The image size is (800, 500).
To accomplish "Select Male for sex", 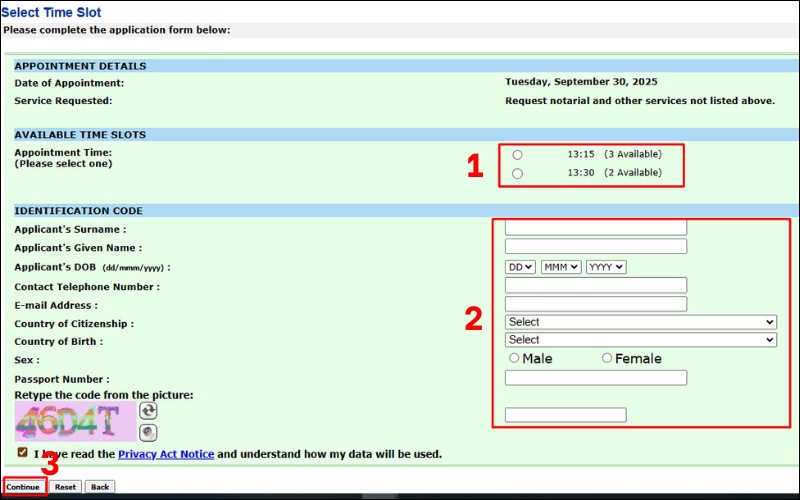I will pos(514,358).
